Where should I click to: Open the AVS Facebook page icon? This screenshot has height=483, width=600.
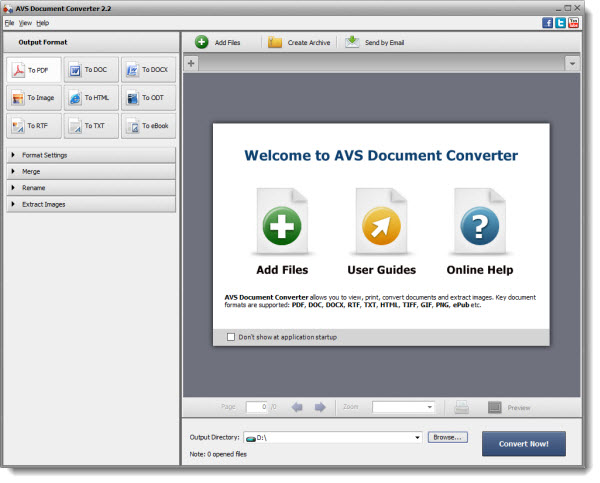[x=548, y=22]
